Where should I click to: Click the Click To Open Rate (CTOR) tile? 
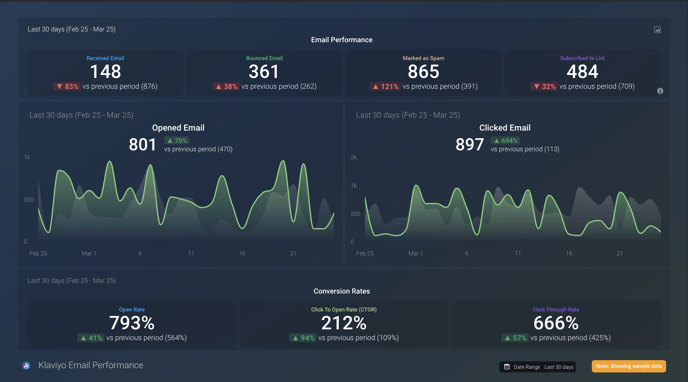click(x=344, y=324)
